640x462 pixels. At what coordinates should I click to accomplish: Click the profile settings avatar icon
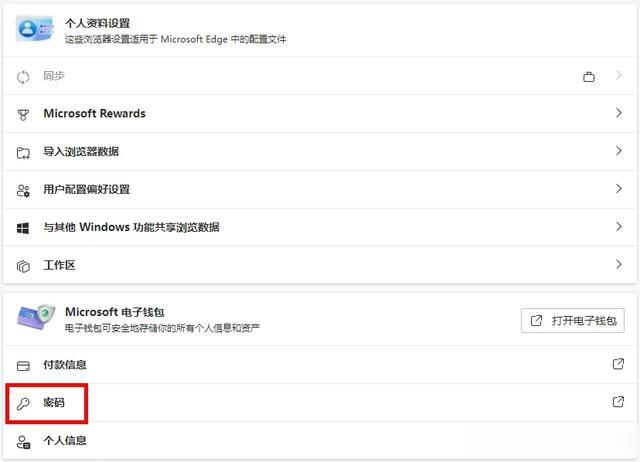[x=35, y=29]
